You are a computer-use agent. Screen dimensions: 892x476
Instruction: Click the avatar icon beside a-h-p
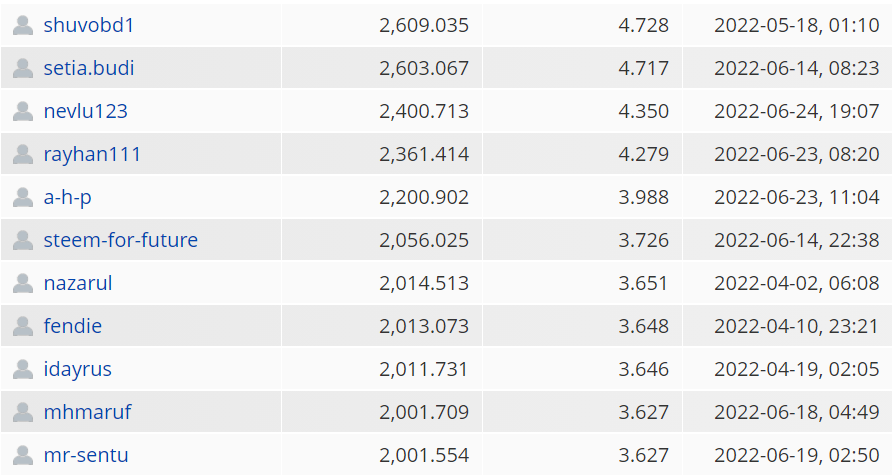pos(23,197)
